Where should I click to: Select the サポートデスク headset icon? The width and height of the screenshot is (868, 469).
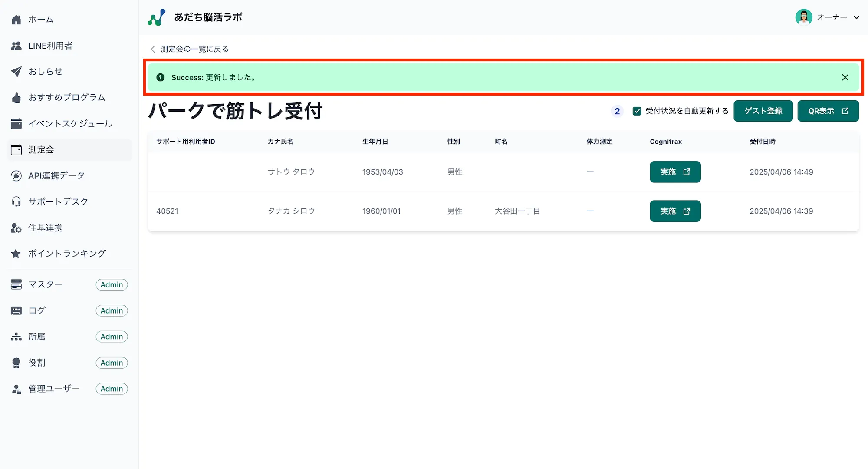(16, 201)
